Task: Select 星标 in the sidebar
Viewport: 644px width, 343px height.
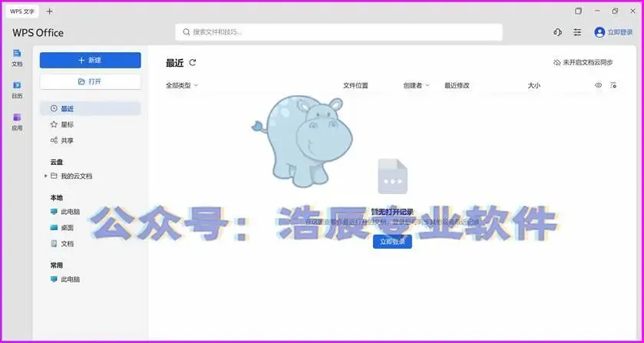Action: click(x=91, y=124)
